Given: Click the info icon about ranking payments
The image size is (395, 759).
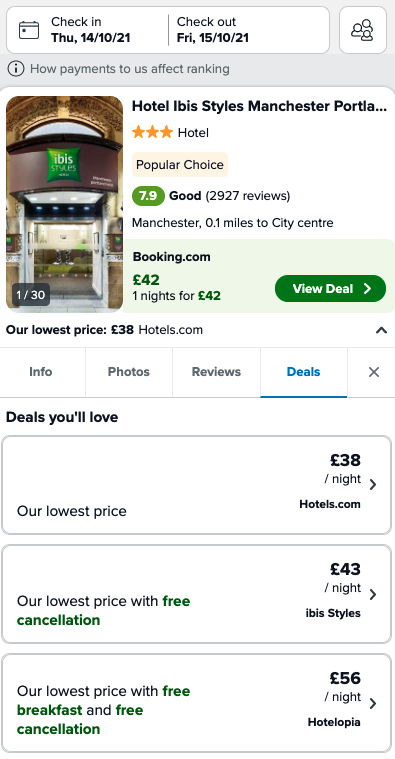Looking at the screenshot, I should tap(15, 69).
